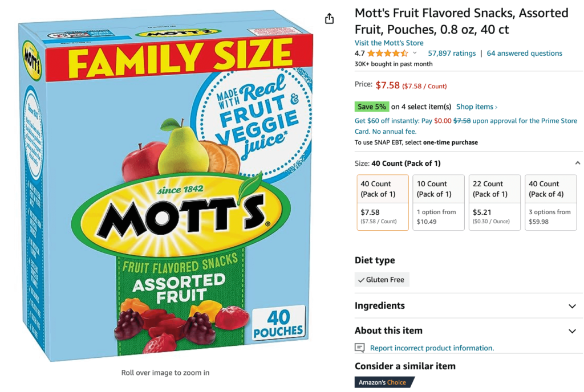Click the Gluten Free checkmark icon

[x=361, y=280]
